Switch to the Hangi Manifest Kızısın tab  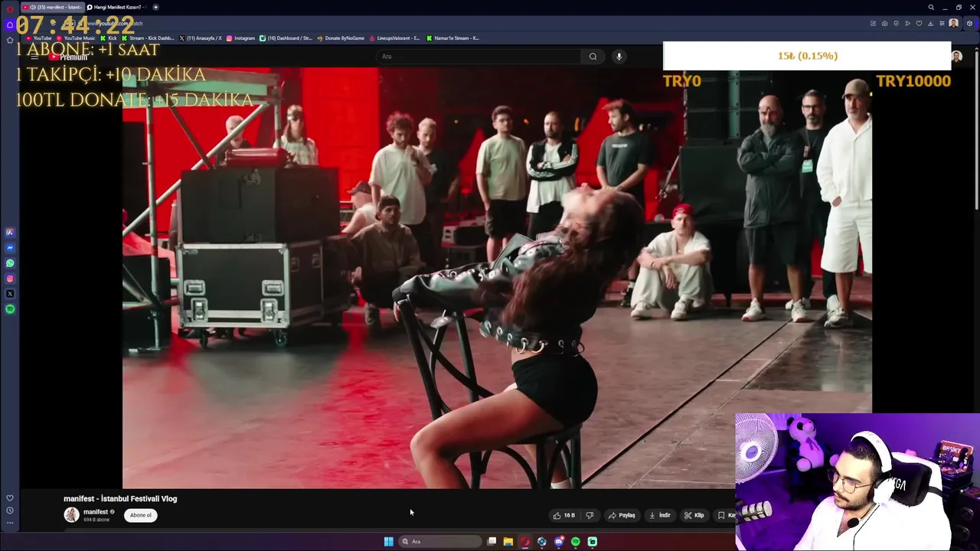pyautogui.click(x=115, y=7)
